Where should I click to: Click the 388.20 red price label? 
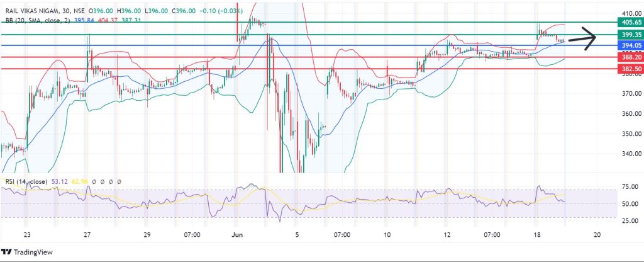(630, 57)
